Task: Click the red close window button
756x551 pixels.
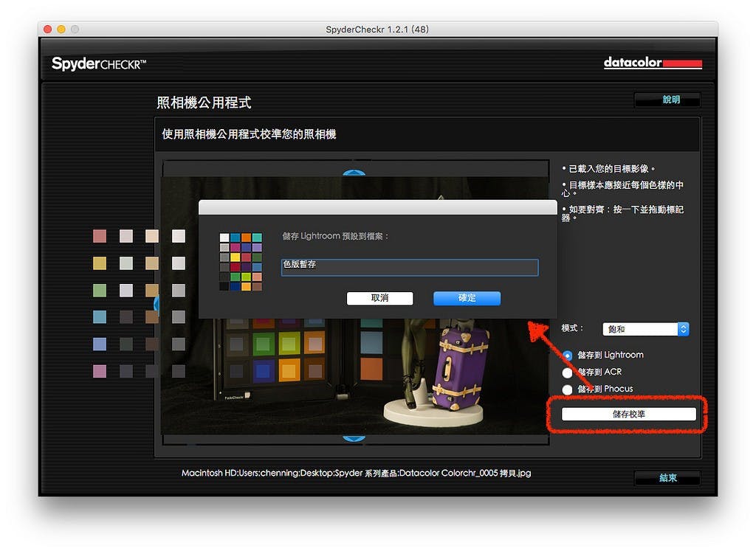Action: 48,29
